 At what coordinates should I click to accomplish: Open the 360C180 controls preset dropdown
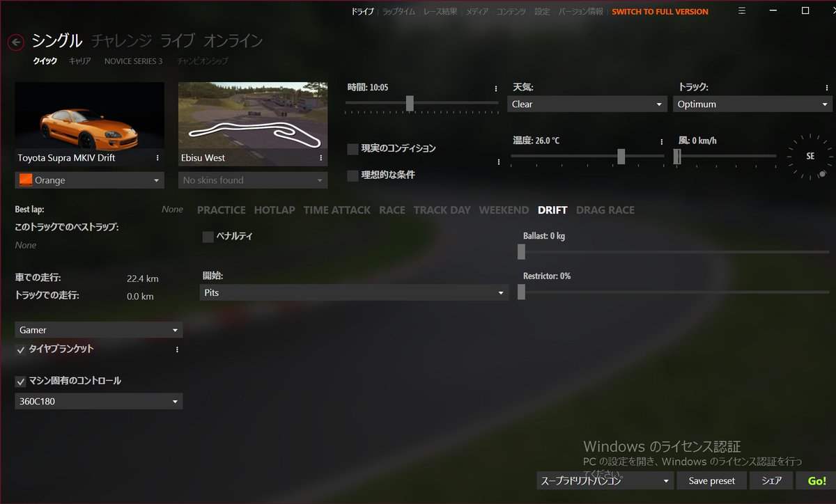[99, 401]
